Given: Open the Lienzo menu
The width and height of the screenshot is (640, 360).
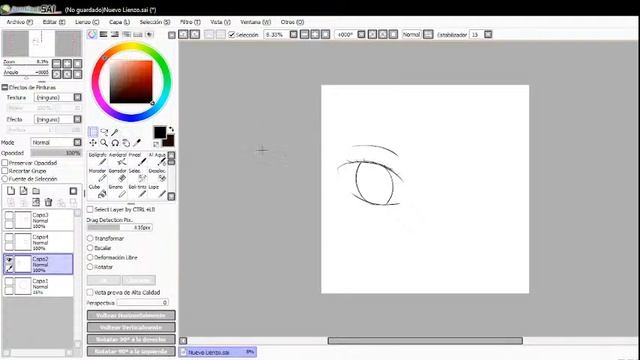Looking at the screenshot, I should coord(87,22).
